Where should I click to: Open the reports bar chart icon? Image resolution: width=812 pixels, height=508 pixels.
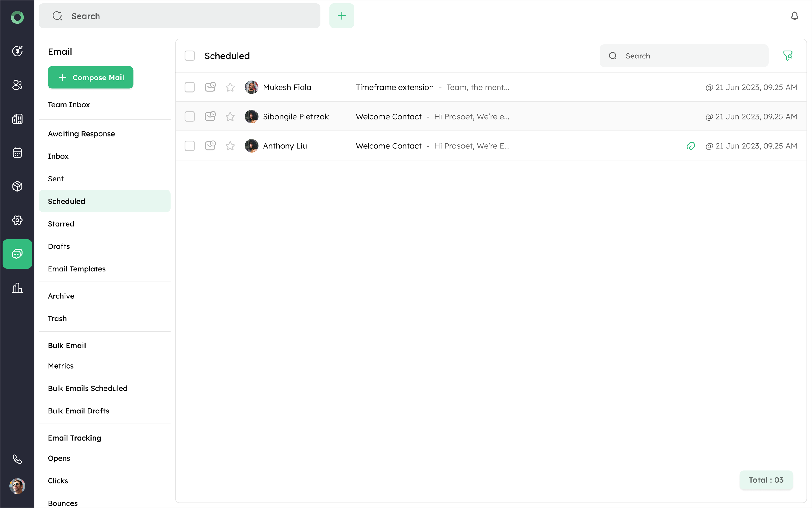pyautogui.click(x=17, y=288)
